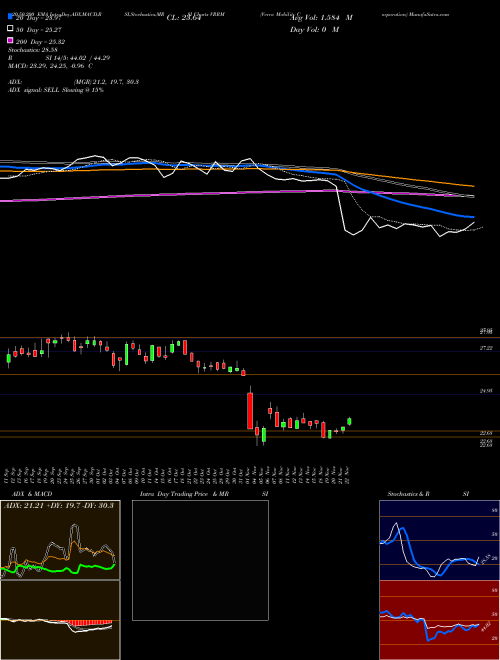Click the white 50 Day EMA legend swatch
The image size is (500, 660).
(11, 29)
